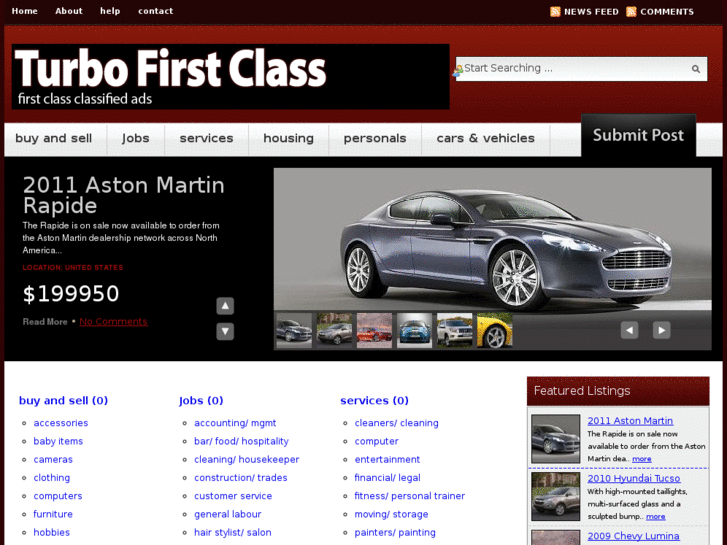Open the furniture category
Screen dimensions: 727x545
pyautogui.click(x=53, y=514)
